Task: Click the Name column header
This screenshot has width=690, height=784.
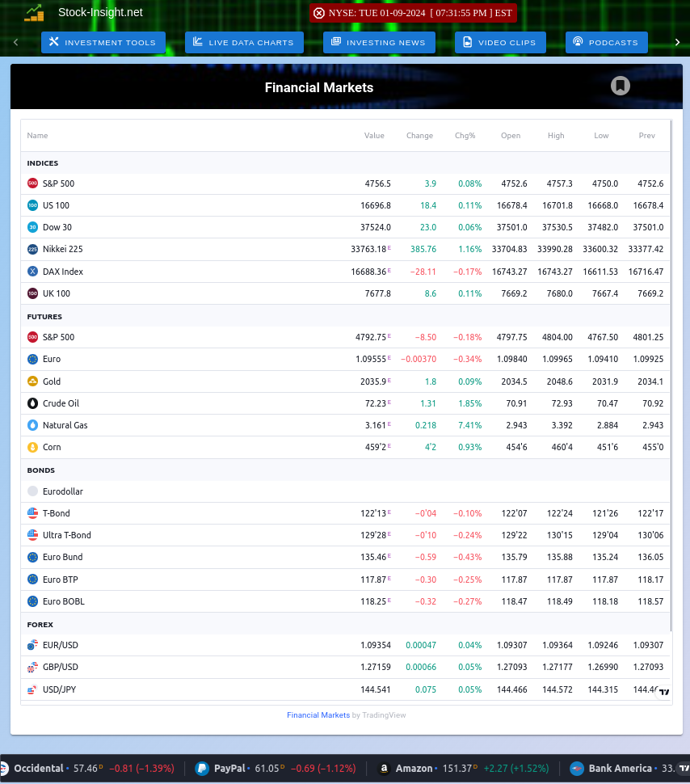Action: [x=37, y=136]
